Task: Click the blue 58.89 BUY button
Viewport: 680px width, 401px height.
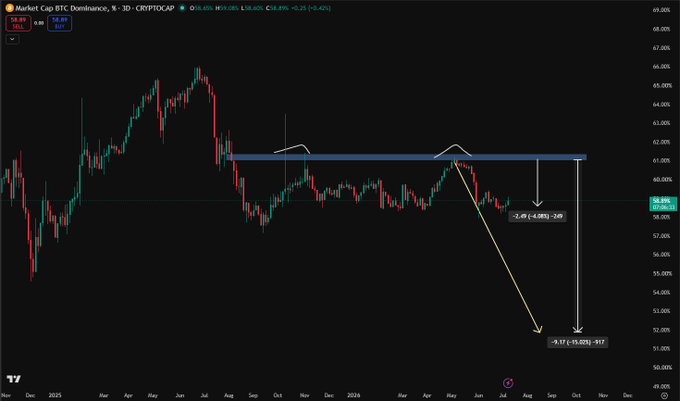Action: (59, 23)
